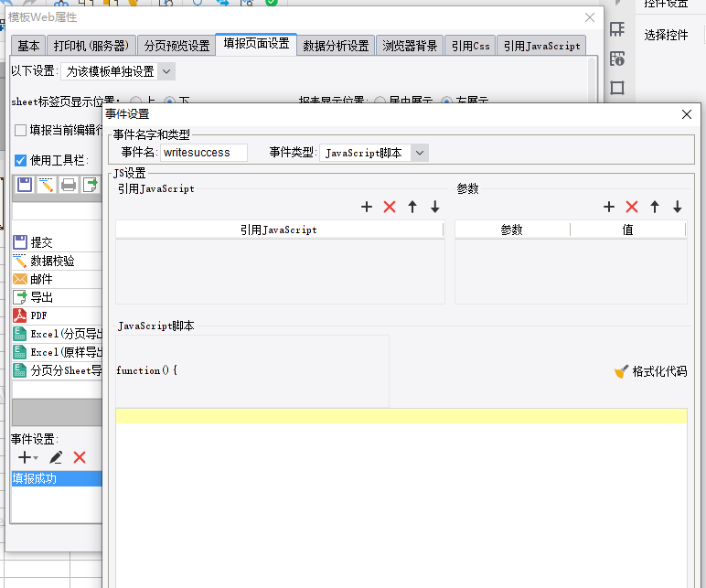The image size is (706, 588).
Task: Select 导出 in the toolbar button list
Action: point(58,297)
